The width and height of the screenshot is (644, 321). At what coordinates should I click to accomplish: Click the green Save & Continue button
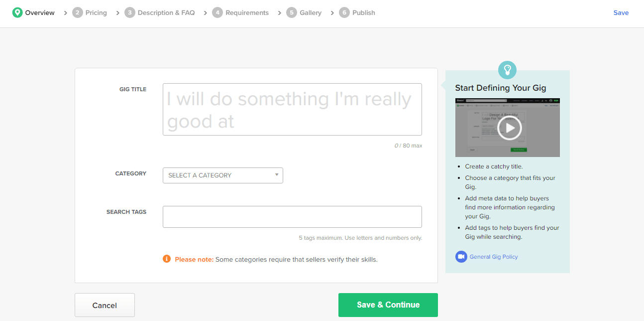[388, 305]
